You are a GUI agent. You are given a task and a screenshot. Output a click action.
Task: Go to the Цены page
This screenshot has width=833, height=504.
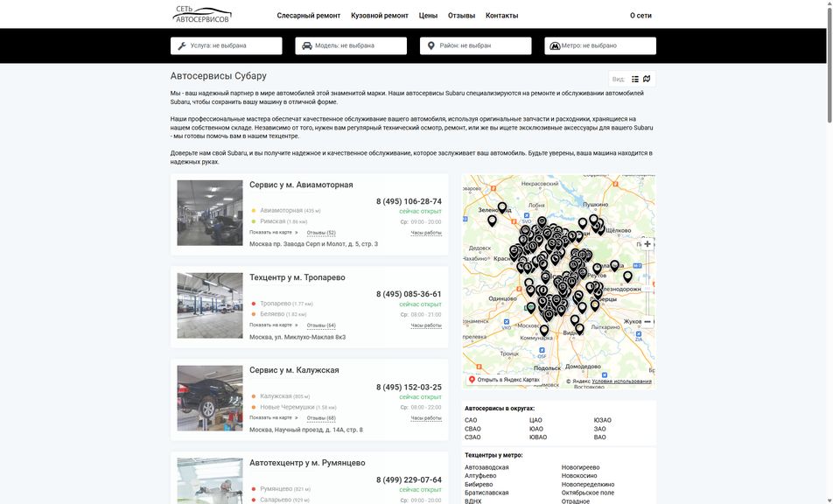428,16
